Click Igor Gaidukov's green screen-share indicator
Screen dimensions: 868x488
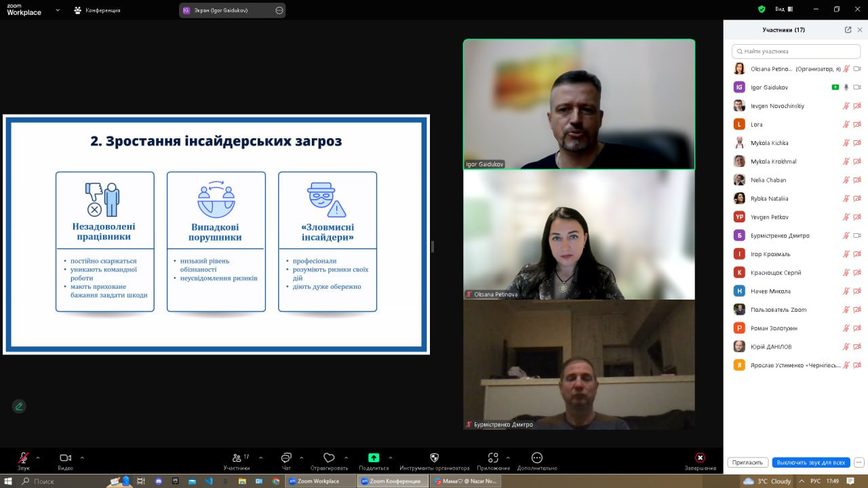click(835, 87)
